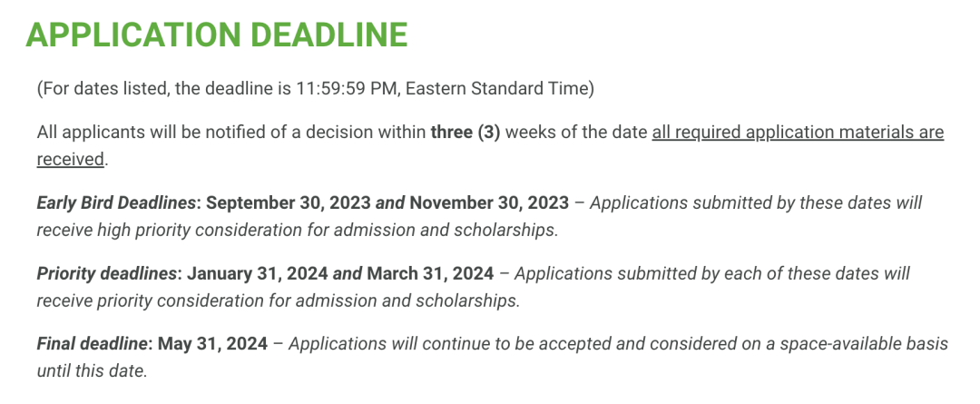Click the underlined word 'received'
Viewport: 980px width, 404px height.
point(70,160)
